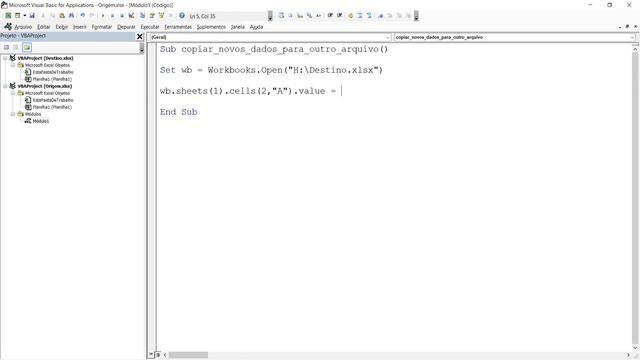Viewport: 640px width, 360px height.
Task: Click the Break pause icon
Action: click(112, 16)
